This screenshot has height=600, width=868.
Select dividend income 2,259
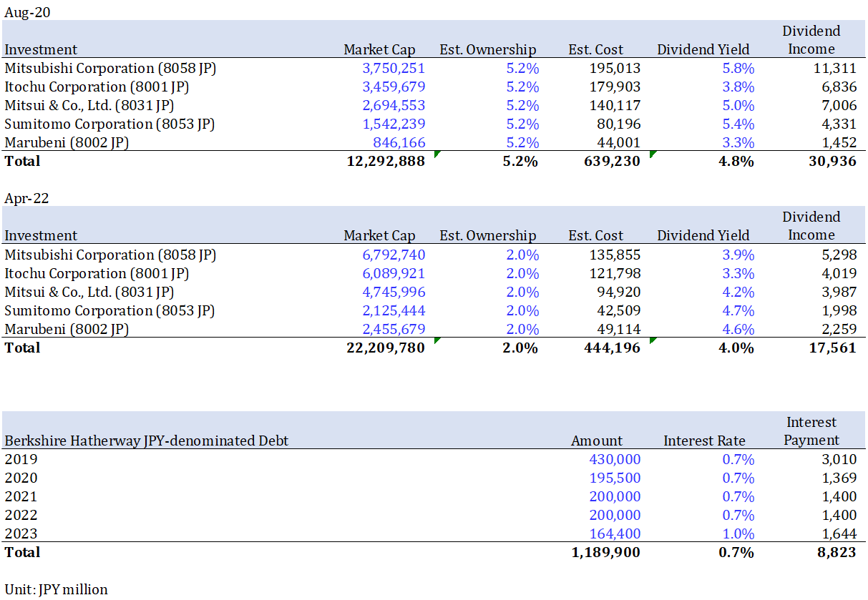pos(840,329)
